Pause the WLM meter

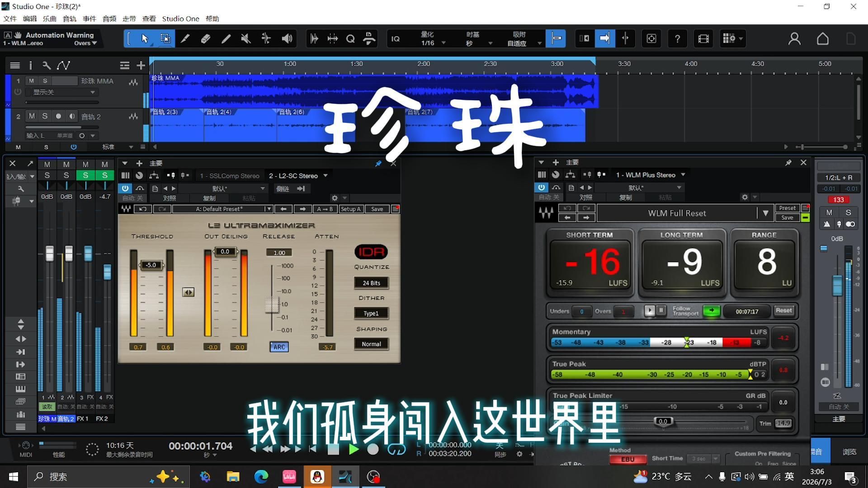point(661,311)
